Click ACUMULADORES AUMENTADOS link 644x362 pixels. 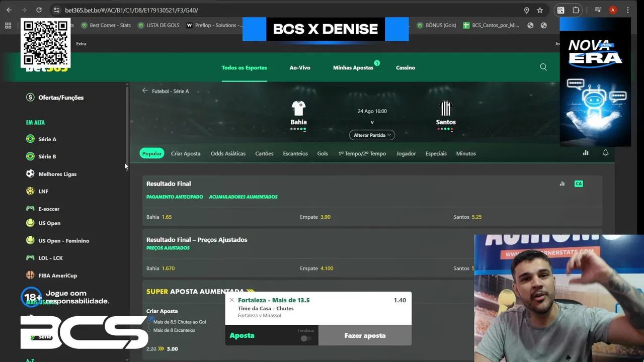pos(243,197)
